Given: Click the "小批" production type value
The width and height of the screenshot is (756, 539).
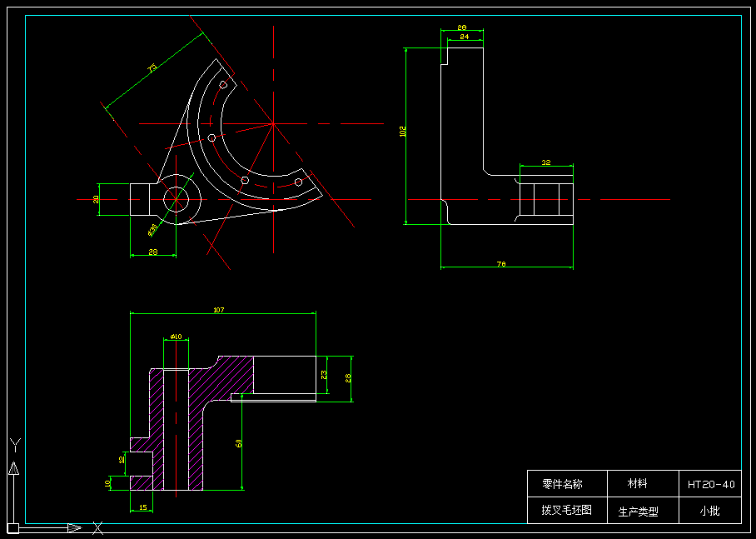Looking at the screenshot, I should point(710,511).
